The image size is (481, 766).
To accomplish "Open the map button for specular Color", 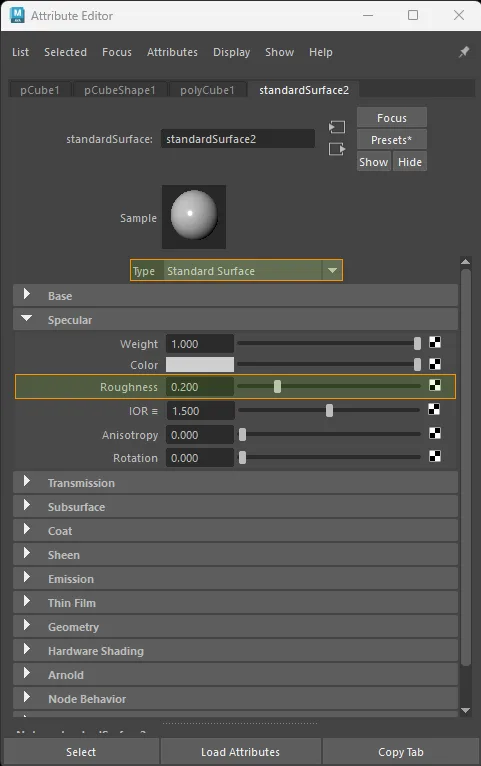I will (435, 364).
